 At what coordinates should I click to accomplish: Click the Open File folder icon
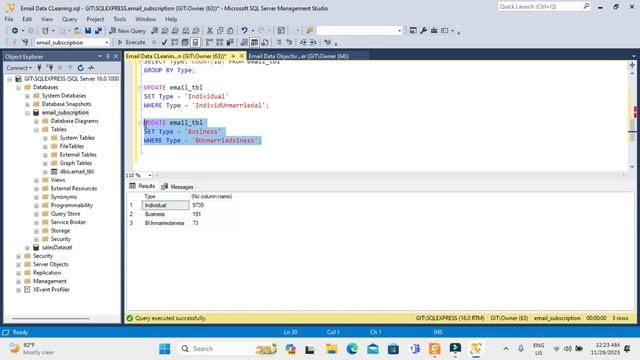[x=77, y=31]
